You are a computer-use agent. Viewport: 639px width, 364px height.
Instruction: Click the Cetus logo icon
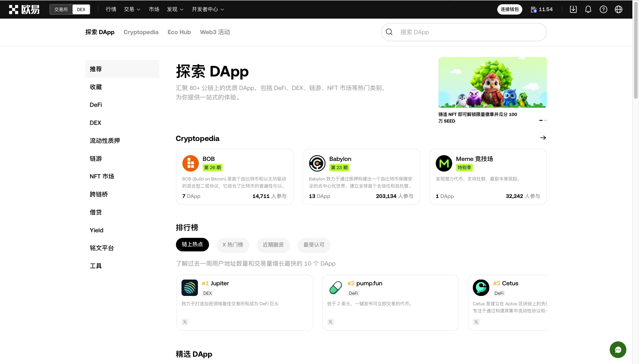click(481, 288)
